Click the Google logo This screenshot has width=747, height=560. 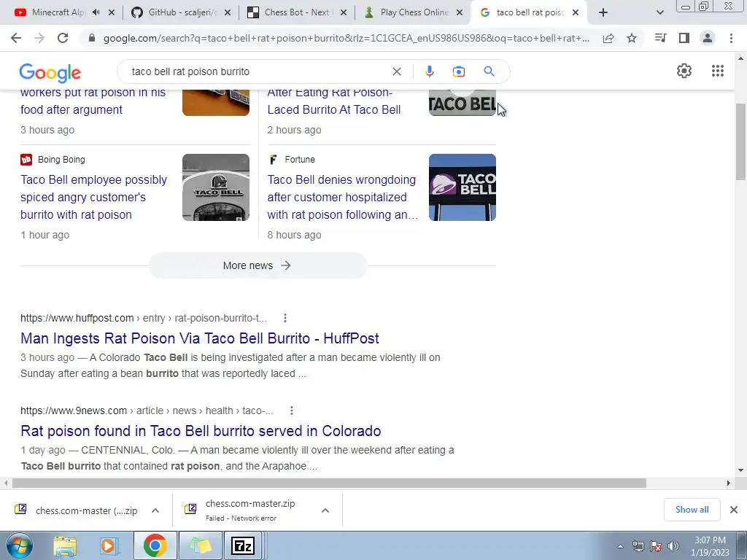50,73
